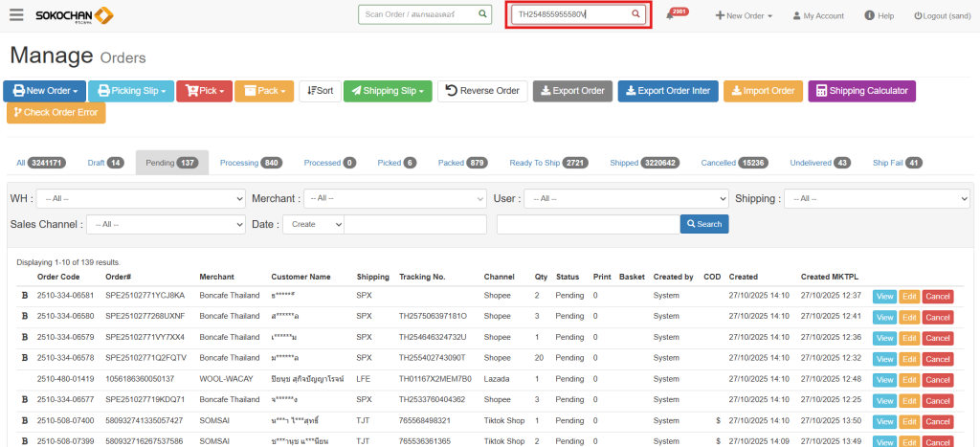Click the Sokochan logo

[74, 15]
